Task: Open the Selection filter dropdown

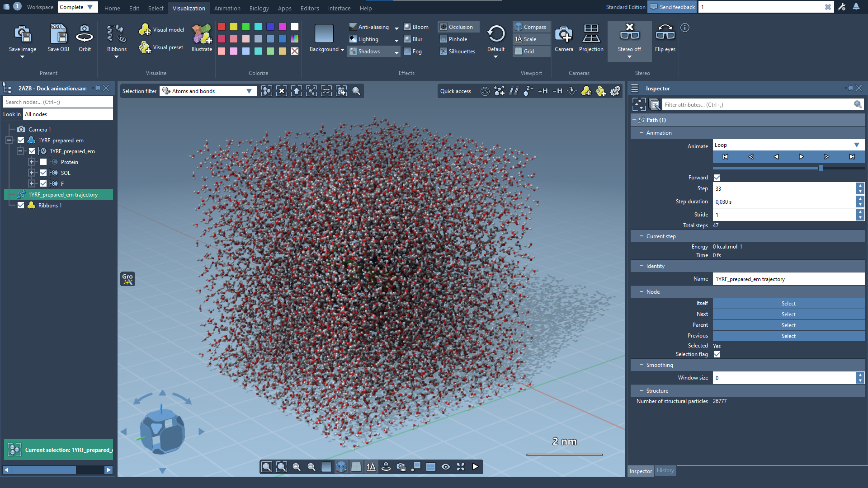Action: tap(208, 91)
